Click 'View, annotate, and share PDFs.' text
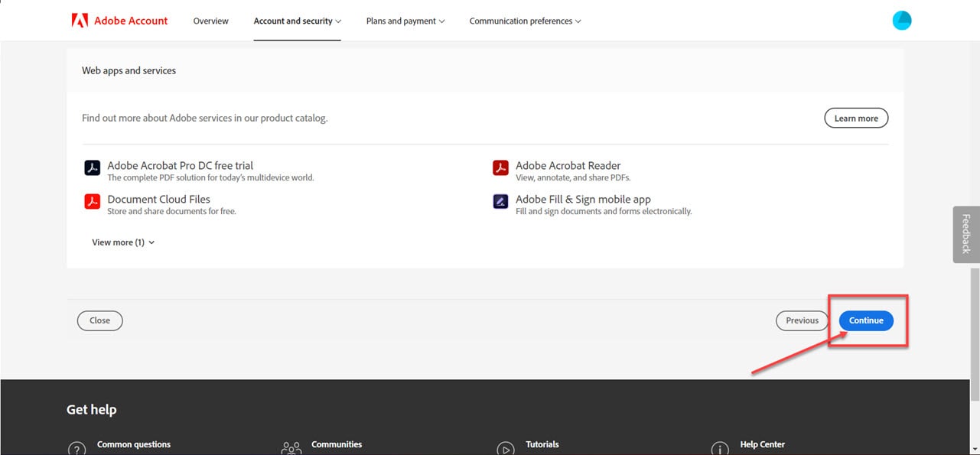 coord(573,177)
